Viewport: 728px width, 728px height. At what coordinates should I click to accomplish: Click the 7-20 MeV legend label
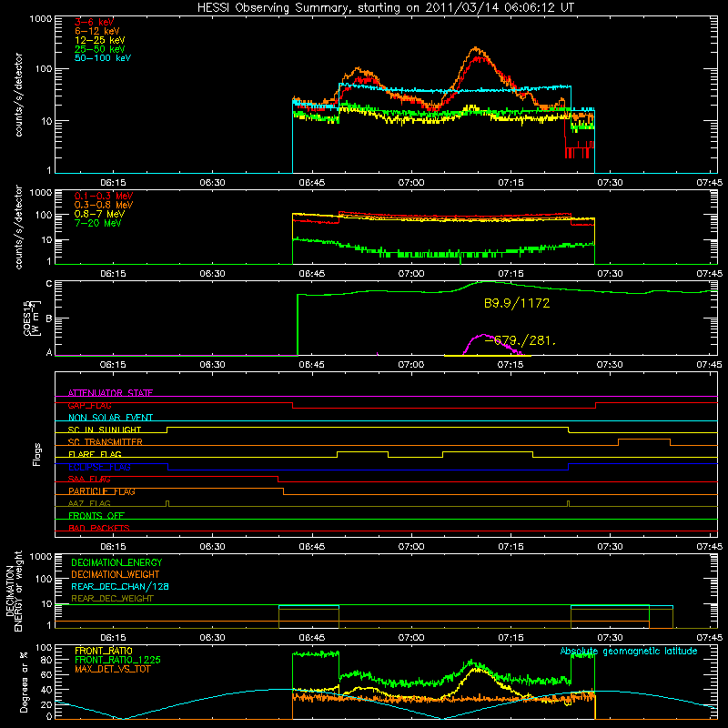(x=97, y=223)
